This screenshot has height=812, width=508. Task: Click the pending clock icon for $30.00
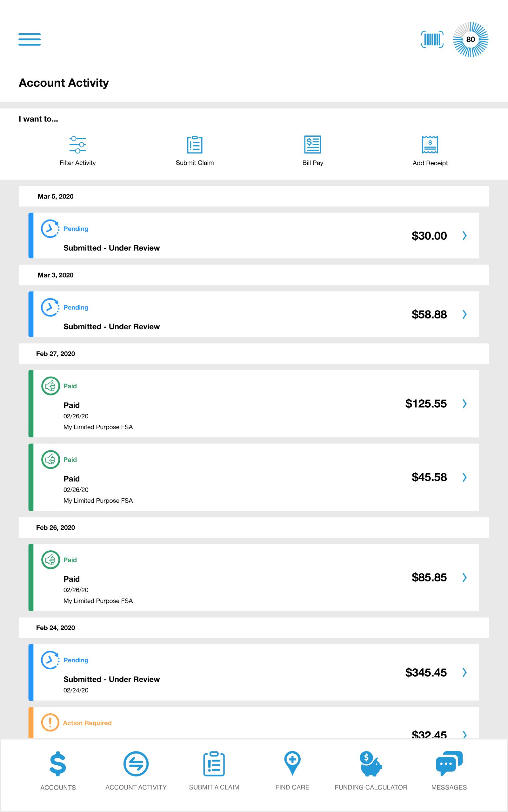[50, 229]
